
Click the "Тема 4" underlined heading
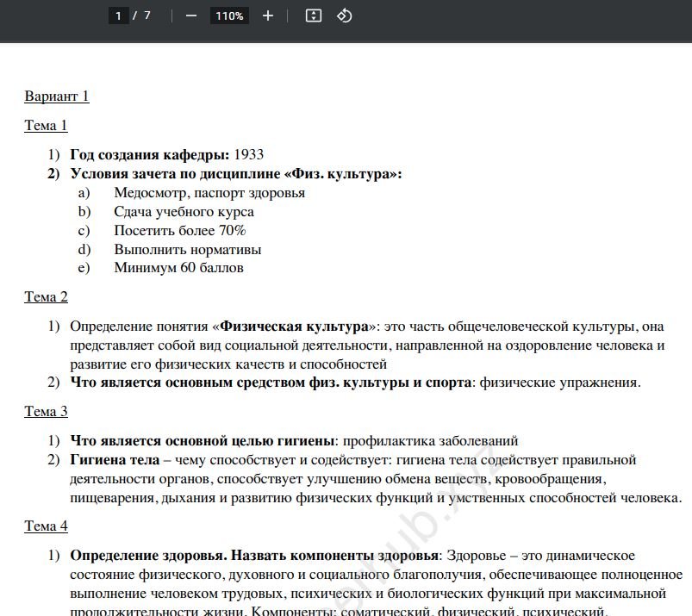[x=46, y=526]
